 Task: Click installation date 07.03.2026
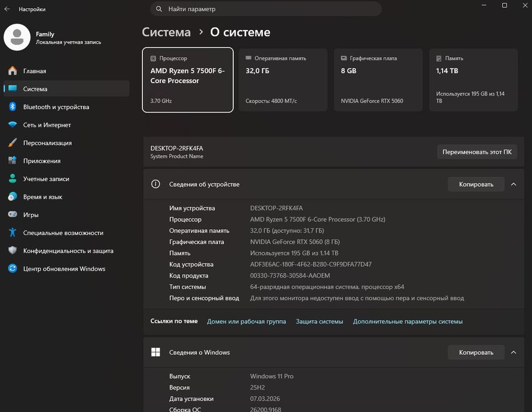pyautogui.click(x=265, y=398)
